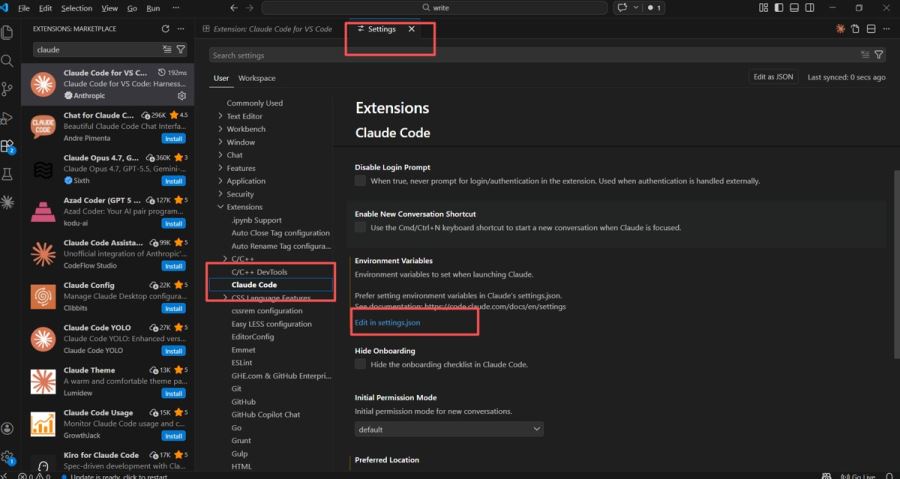Go forward with navigation arrow

pyautogui.click(x=249, y=8)
